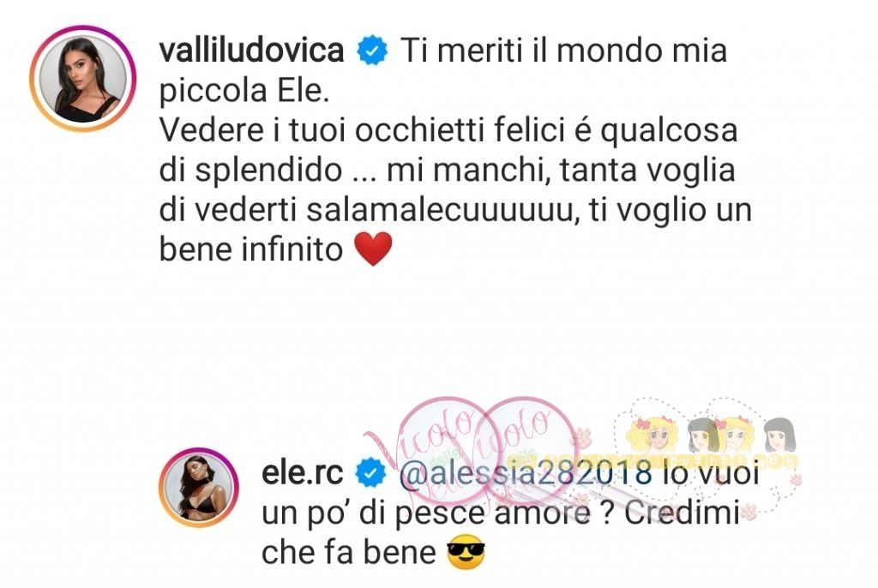
Task: Click the 'che fa bene' reply text
Action: 348,552
